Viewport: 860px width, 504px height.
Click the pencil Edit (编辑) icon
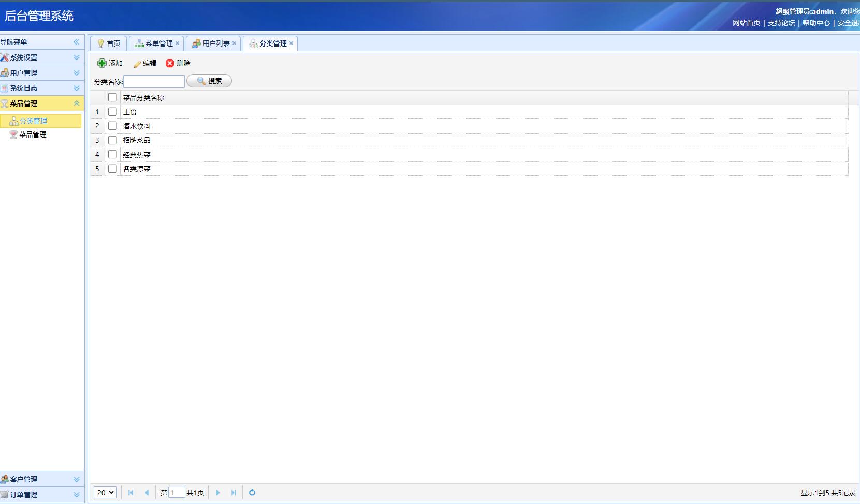[x=137, y=64]
